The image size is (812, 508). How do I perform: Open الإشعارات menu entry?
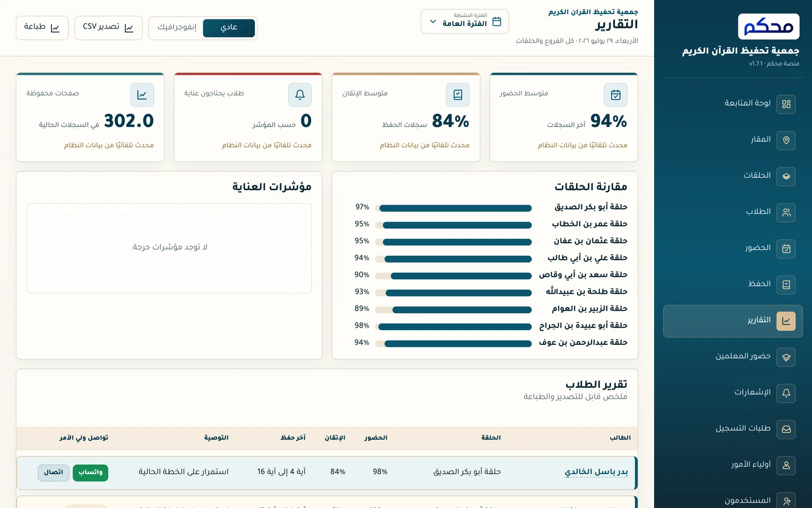[733, 393]
